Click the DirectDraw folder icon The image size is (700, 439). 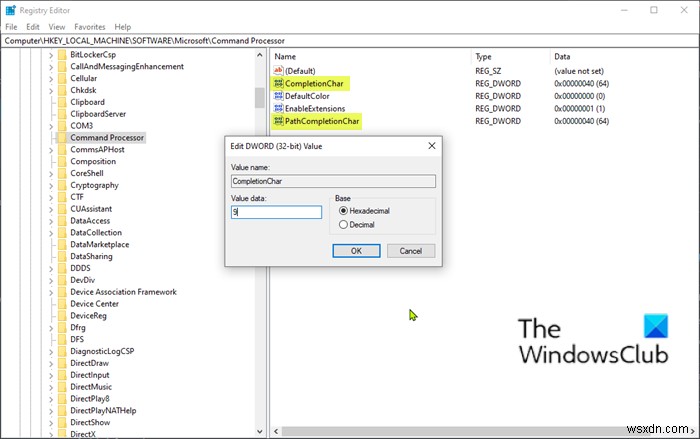click(62, 363)
